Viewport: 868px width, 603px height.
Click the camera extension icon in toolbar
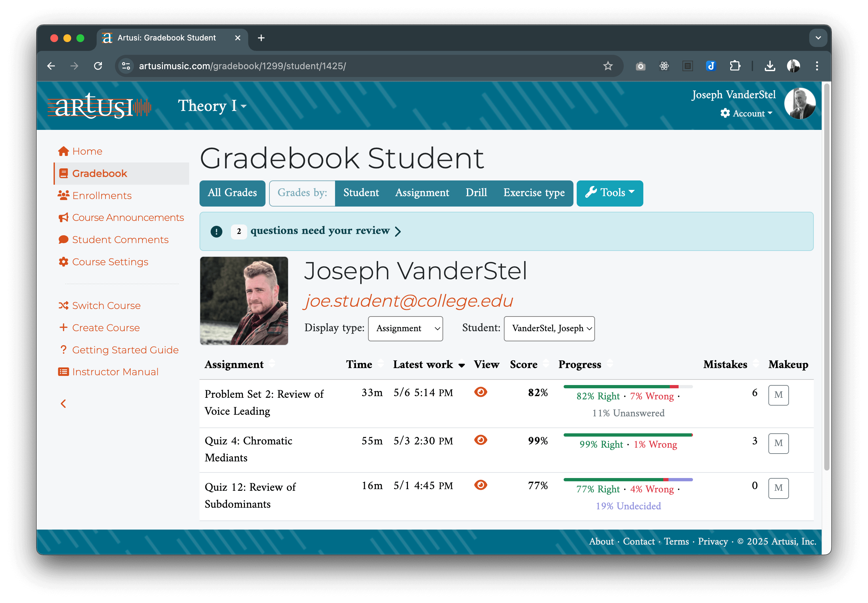click(640, 67)
